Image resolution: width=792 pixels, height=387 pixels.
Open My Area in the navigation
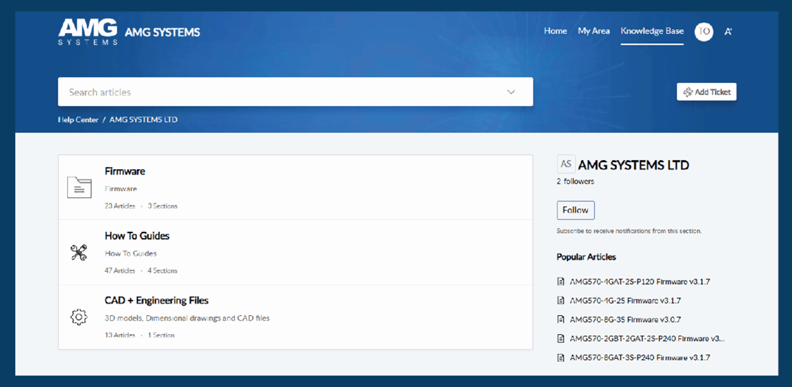coord(593,31)
